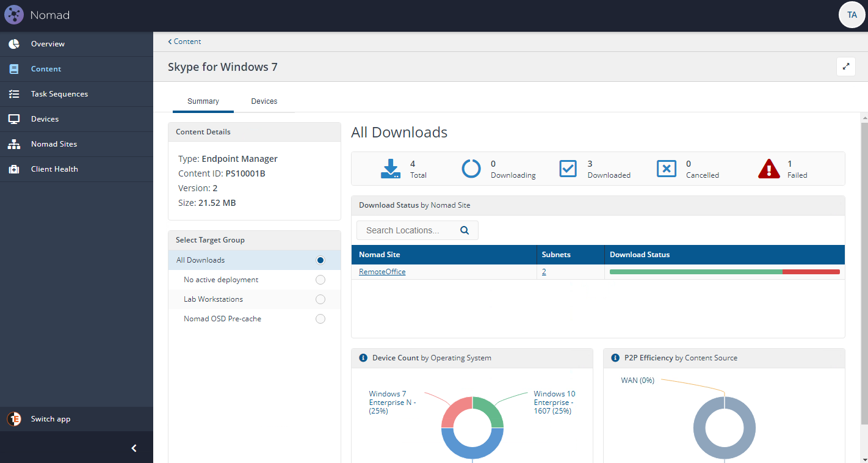Click the Downloading spinner circle icon
The width and height of the screenshot is (868, 463).
coord(471,169)
